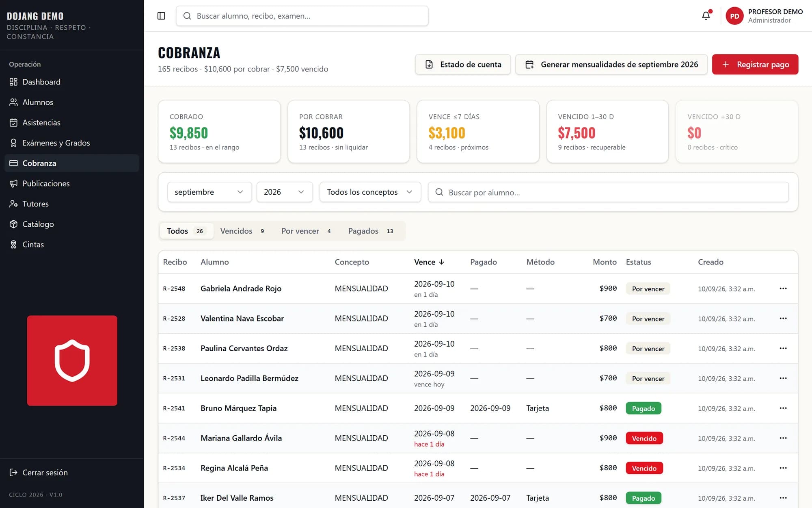Open row menu for Paulina Cervantes Ordaz

783,348
